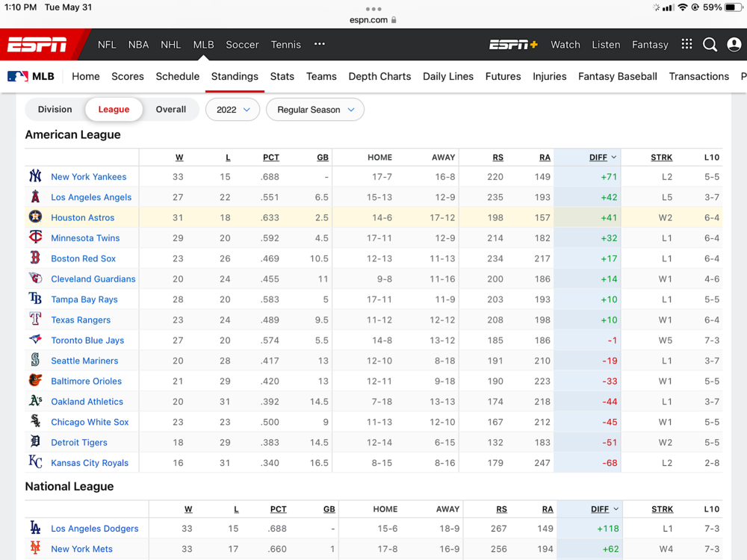Open the three-dots more sports menu
Screen dimensions: 747x560
pos(320,45)
